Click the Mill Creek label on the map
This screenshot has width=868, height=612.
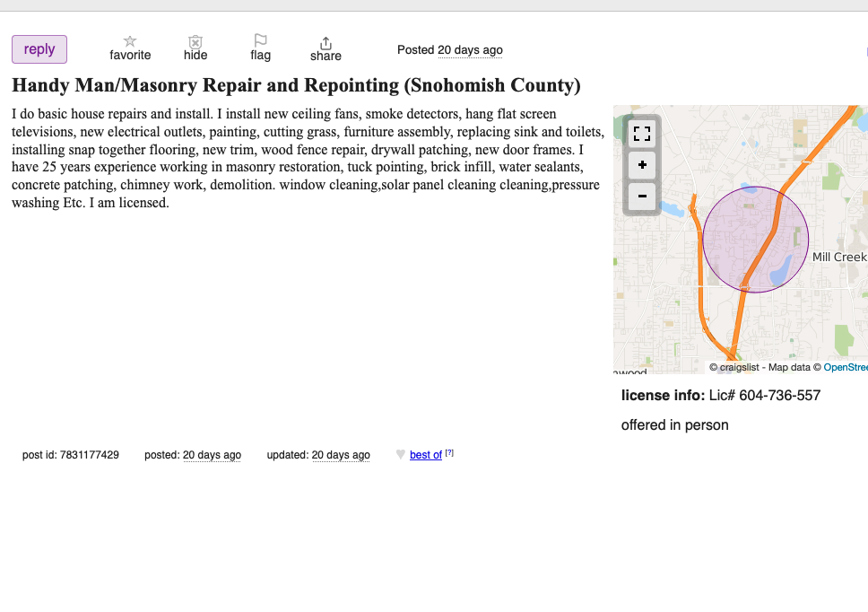point(838,257)
